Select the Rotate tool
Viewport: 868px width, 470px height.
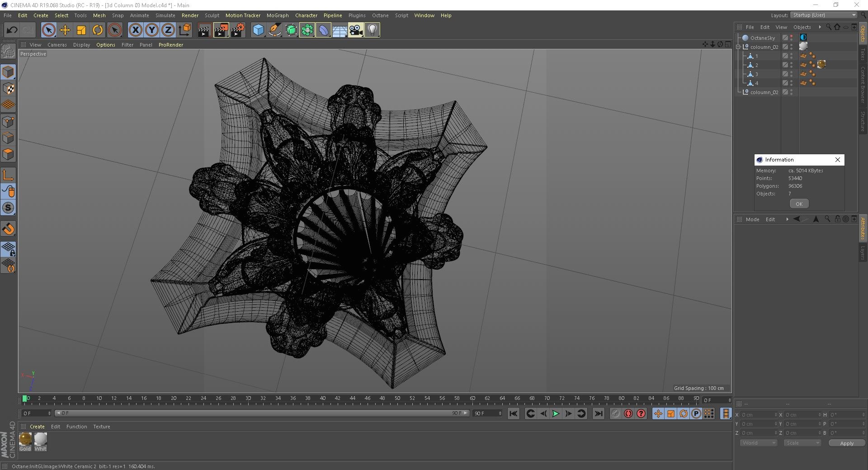(98, 30)
